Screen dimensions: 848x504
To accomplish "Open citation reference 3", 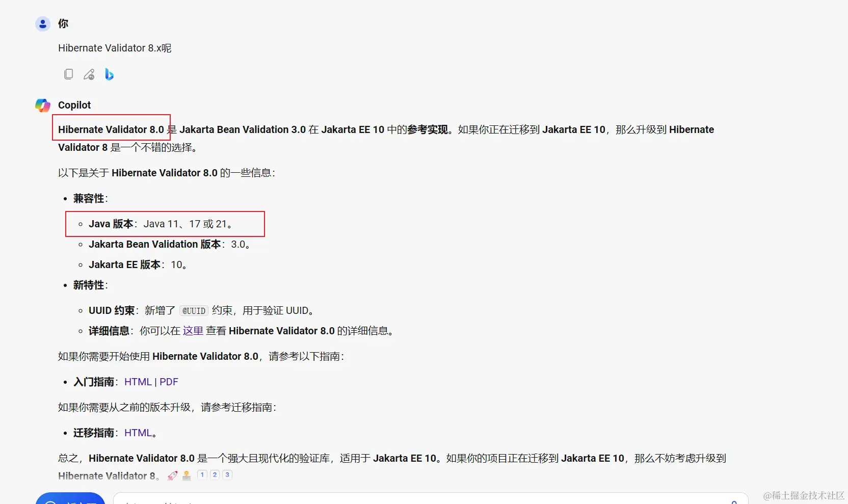I will (227, 475).
